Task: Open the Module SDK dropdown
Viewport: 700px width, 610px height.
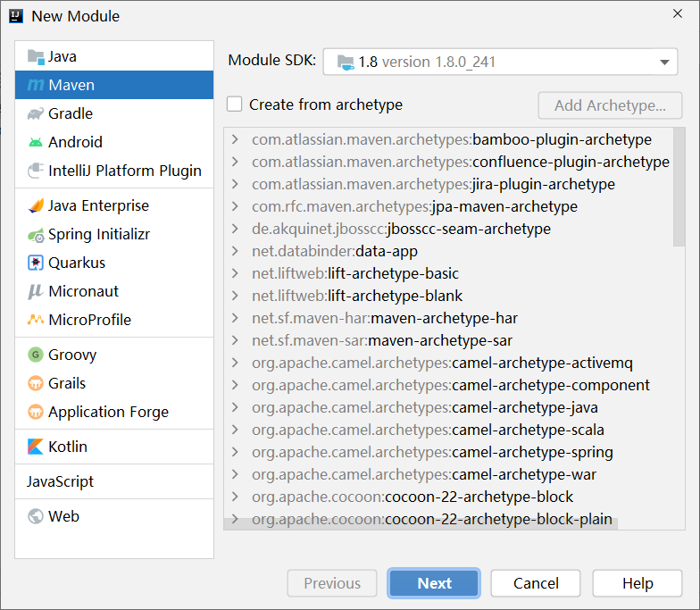Action: (x=500, y=62)
